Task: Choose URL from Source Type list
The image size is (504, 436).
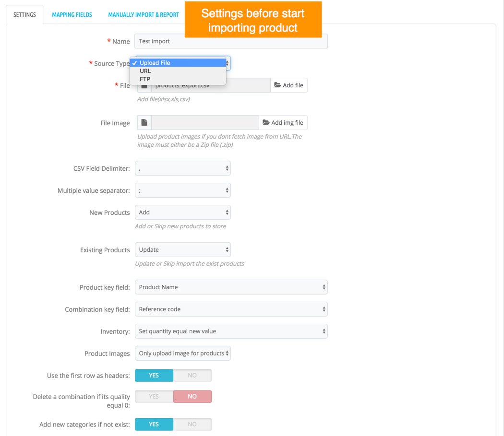Action: (x=145, y=71)
